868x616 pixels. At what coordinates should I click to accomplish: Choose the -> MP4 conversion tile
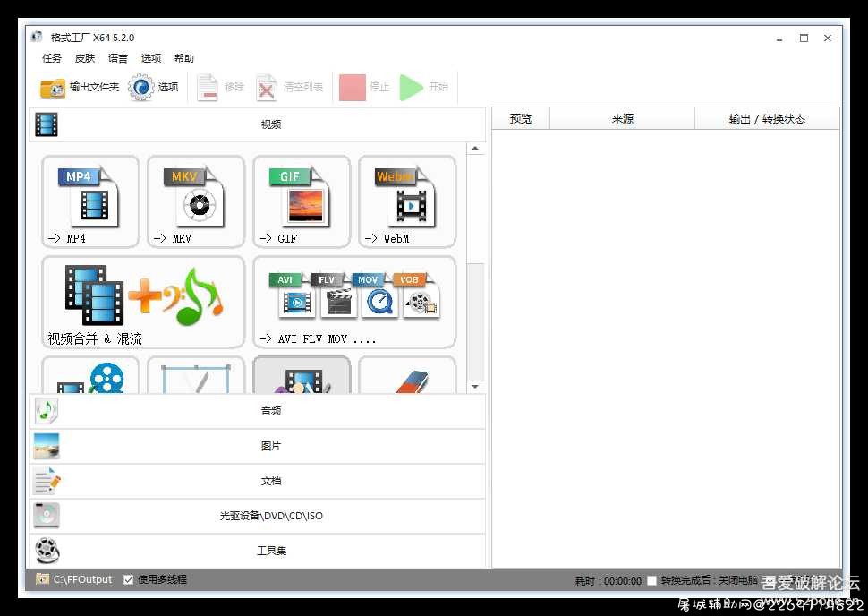90,201
